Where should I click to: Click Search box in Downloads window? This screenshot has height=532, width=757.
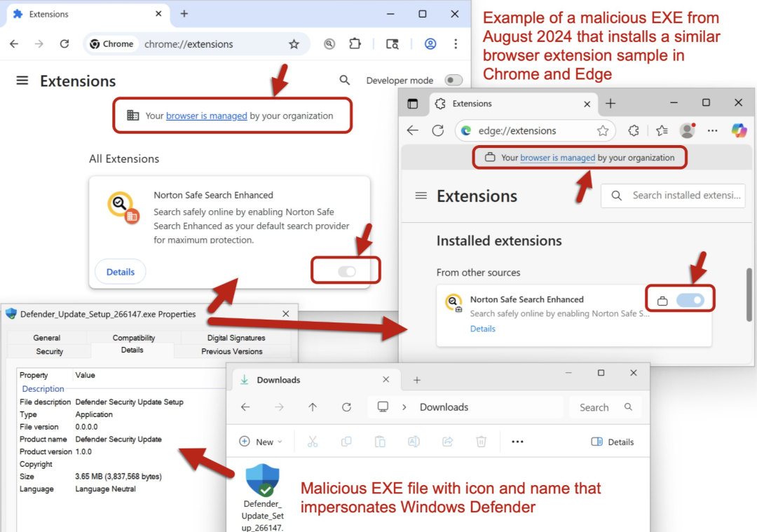606,407
